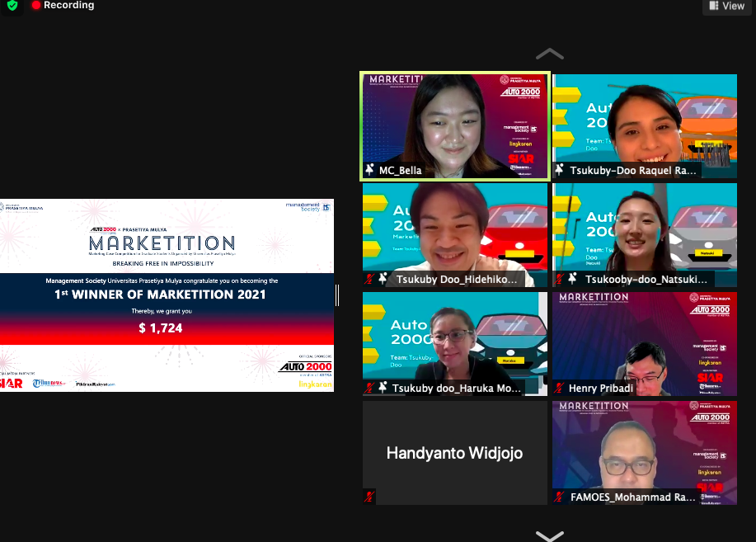Click the lingkaran logo on shared slide

coord(315,384)
